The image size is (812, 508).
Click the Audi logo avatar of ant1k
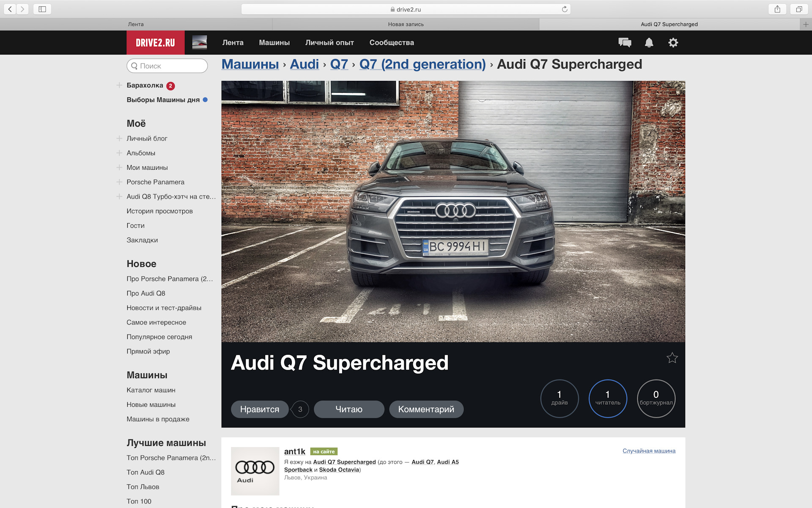click(255, 471)
